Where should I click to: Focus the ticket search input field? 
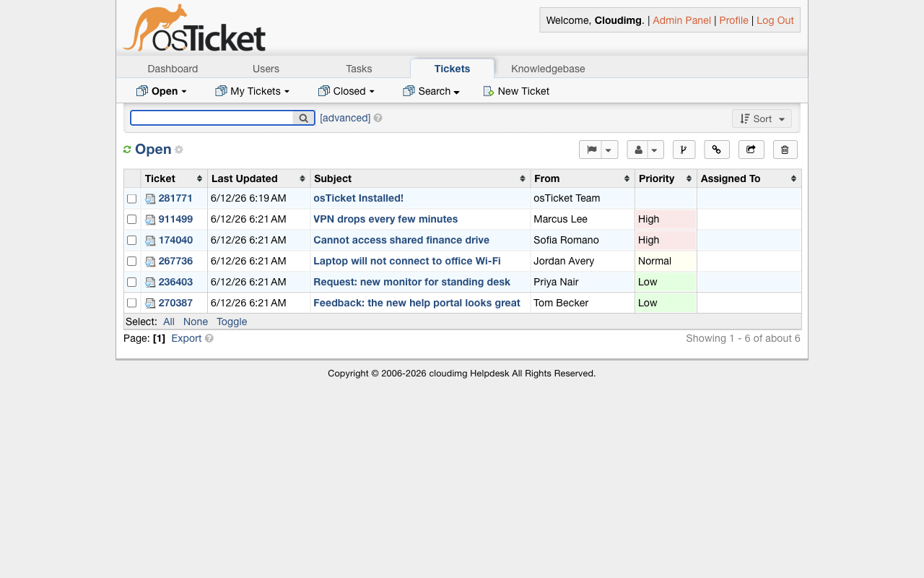click(212, 118)
